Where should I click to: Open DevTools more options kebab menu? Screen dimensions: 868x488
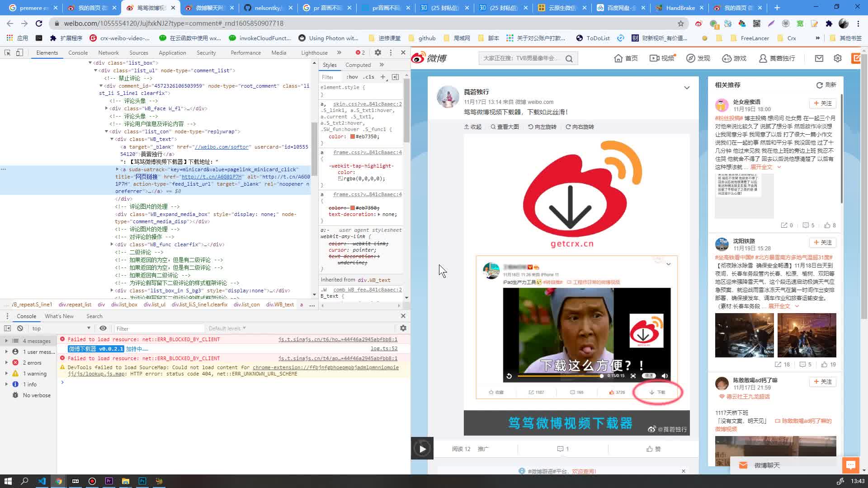[391, 52]
